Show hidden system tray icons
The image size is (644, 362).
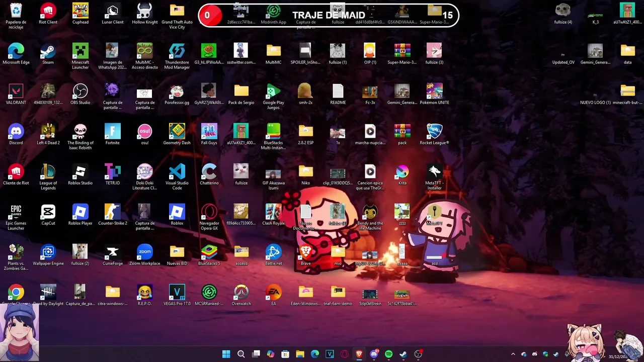513,354
